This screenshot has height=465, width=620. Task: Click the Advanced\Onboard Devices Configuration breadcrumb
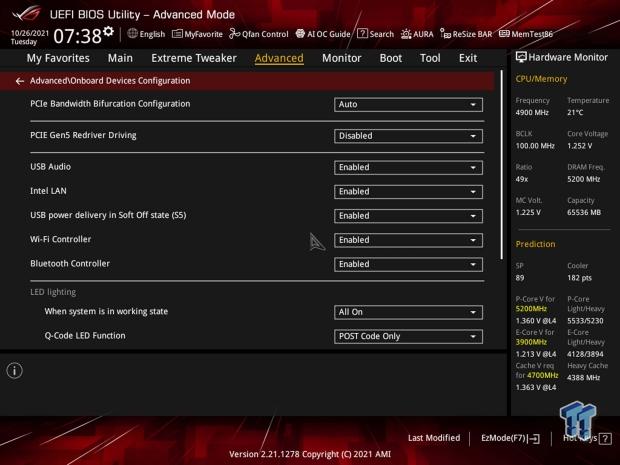pos(110,81)
